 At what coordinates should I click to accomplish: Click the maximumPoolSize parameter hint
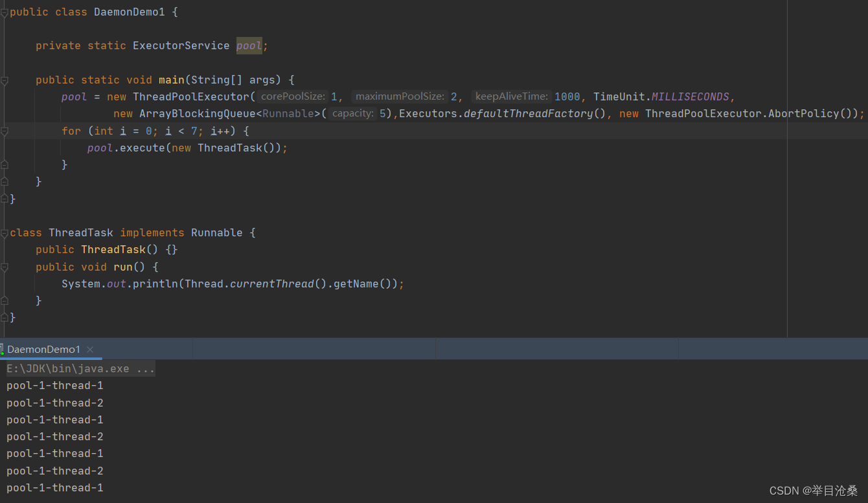click(x=400, y=96)
